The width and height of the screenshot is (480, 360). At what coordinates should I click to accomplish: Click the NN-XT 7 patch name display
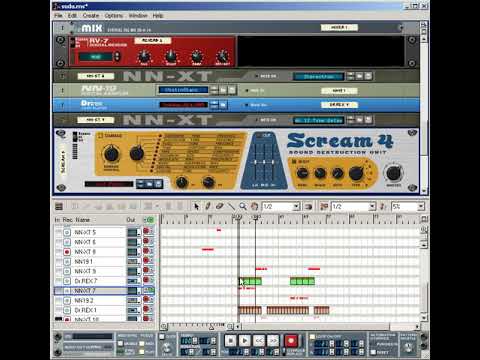tap(318, 120)
